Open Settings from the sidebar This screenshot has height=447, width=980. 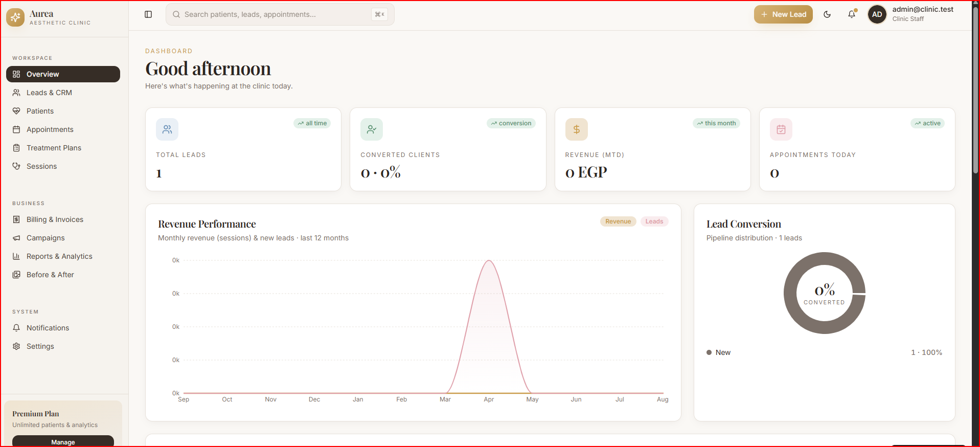tap(63, 346)
